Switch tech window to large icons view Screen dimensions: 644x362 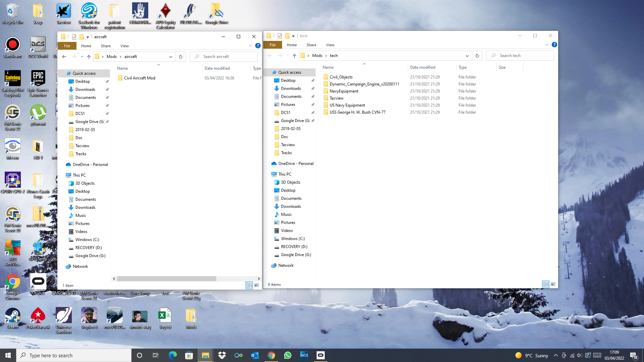[553, 284]
